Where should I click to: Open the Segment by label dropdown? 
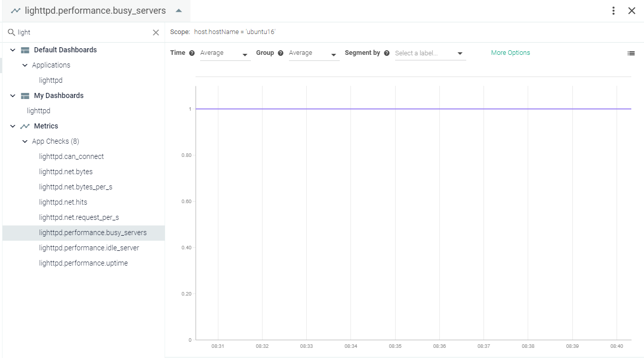430,53
